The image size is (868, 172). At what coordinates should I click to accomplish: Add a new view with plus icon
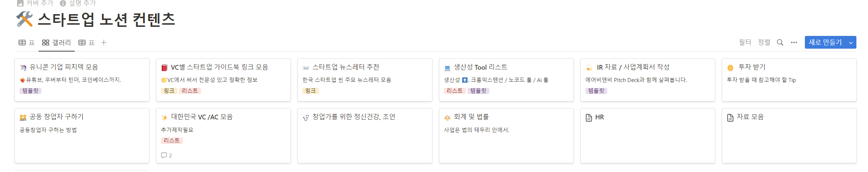(104, 42)
